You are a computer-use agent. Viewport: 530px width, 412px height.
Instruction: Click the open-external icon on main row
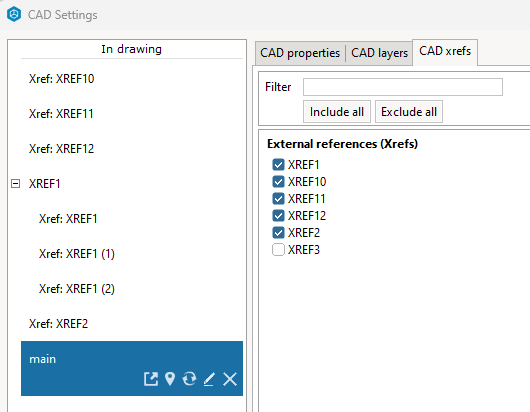[x=151, y=379]
